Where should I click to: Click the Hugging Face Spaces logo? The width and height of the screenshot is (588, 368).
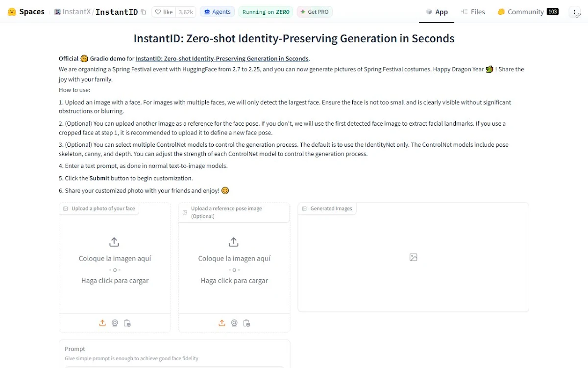26,12
